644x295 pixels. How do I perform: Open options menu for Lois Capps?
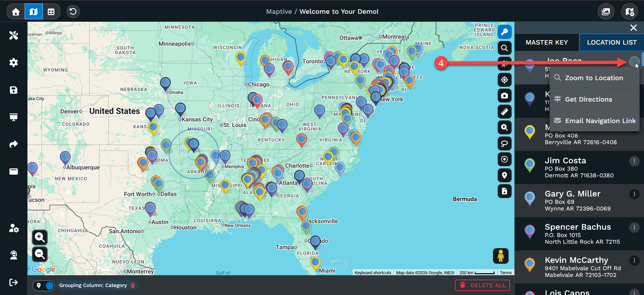634,292
